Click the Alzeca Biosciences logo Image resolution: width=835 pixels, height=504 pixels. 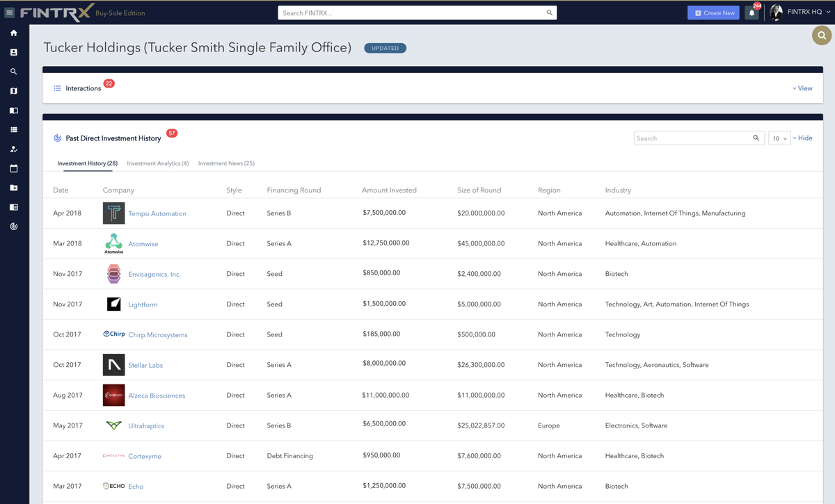[114, 395]
